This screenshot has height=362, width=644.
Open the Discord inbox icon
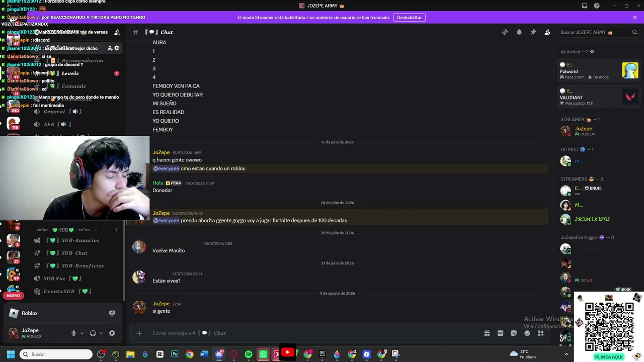point(585,6)
